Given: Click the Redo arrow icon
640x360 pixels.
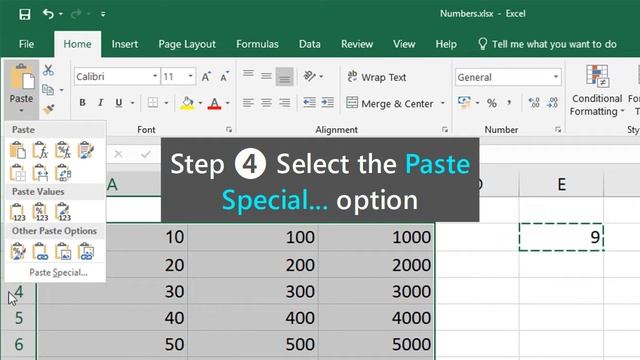Looking at the screenshot, I should (x=76, y=14).
